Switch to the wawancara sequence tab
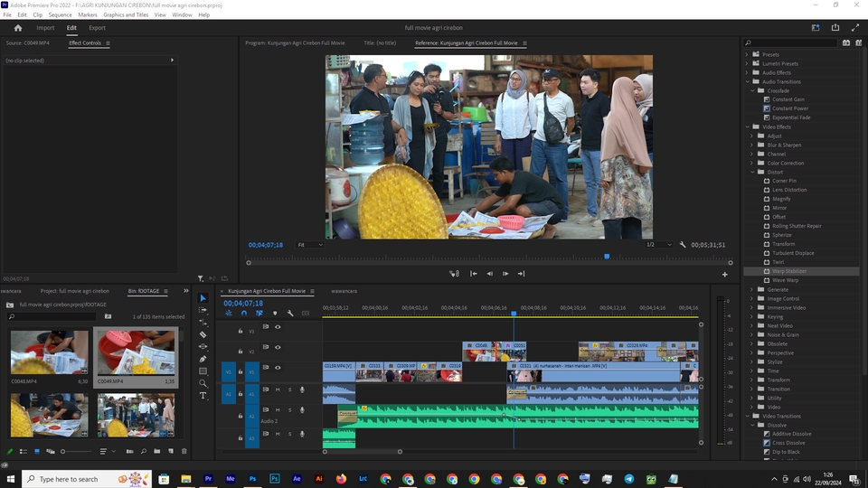Image resolution: width=868 pixels, height=488 pixels. [x=344, y=291]
